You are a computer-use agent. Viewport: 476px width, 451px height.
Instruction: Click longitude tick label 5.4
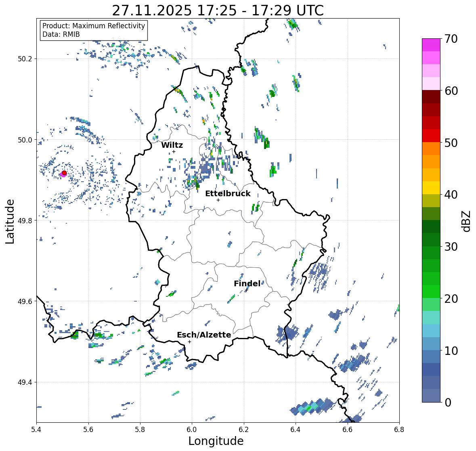click(x=36, y=430)
